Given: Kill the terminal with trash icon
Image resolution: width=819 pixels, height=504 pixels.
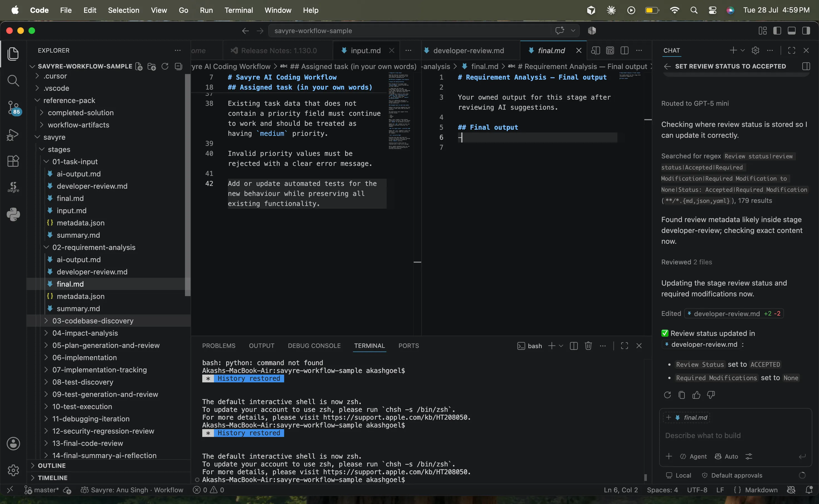Looking at the screenshot, I should [588, 346].
